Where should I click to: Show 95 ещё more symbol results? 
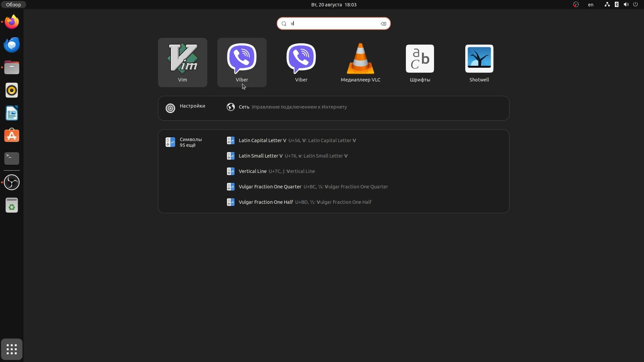coord(187,145)
